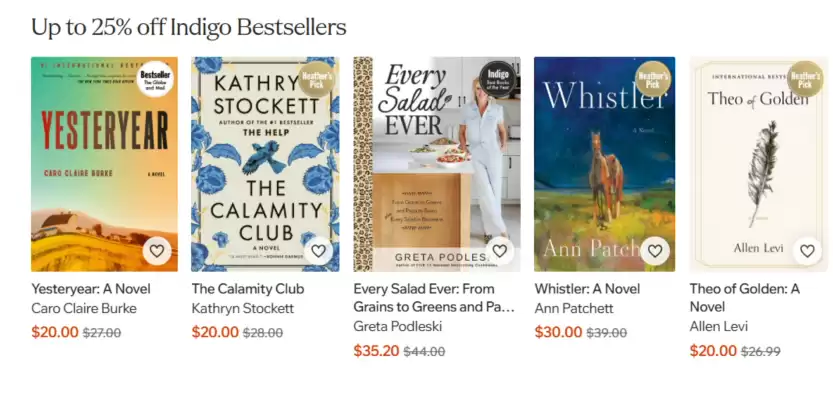833x400 pixels.
Task: Click Bestseller badge on Yesteryear cover
Action: click(155, 79)
